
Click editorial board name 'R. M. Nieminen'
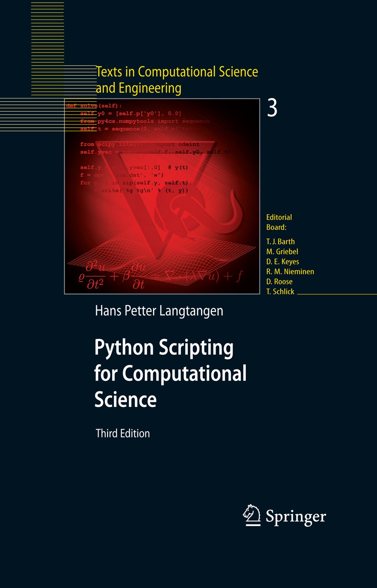click(290, 272)
